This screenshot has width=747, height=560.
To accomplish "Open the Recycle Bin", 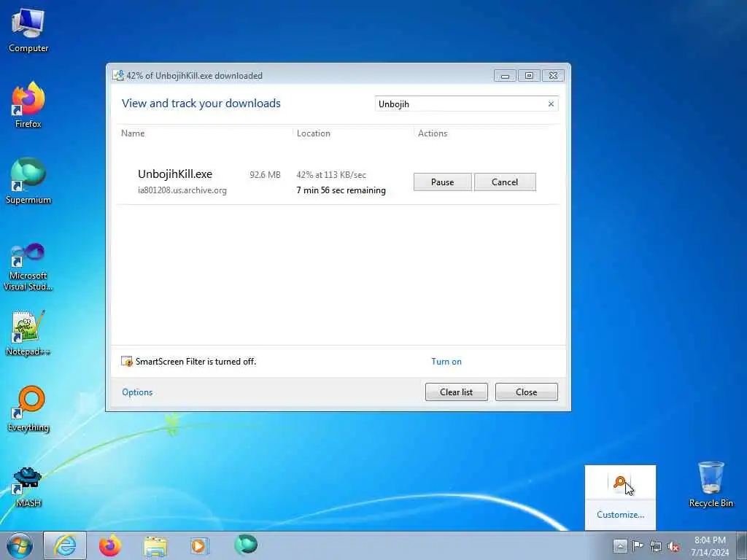I will (x=711, y=485).
